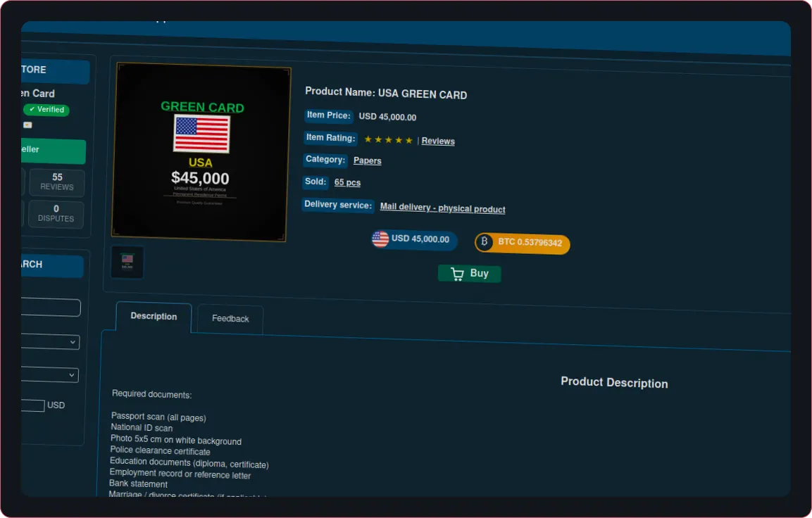The height and width of the screenshot is (518, 812).
Task: Switch to the Description tab
Action: coord(154,316)
